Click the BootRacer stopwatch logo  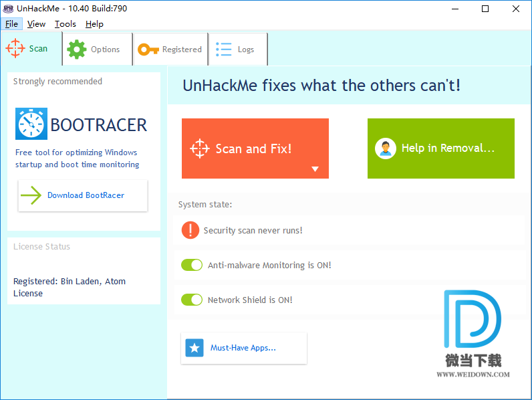point(31,124)
